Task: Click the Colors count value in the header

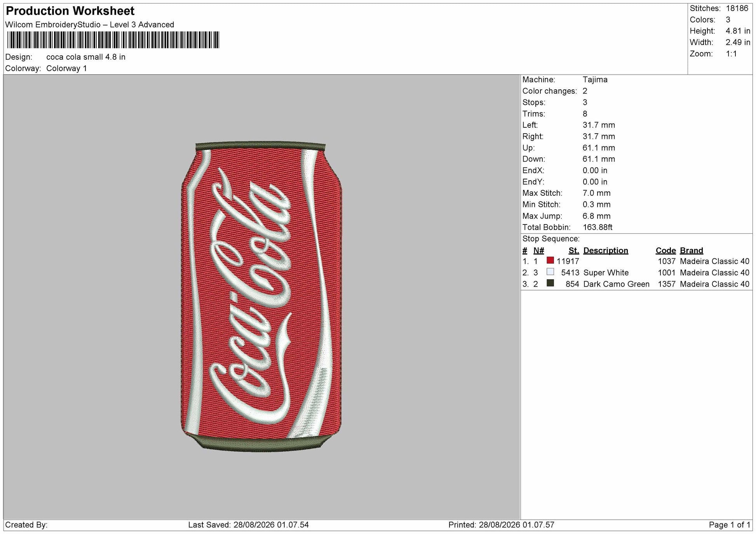Action: tap(728, 20)
